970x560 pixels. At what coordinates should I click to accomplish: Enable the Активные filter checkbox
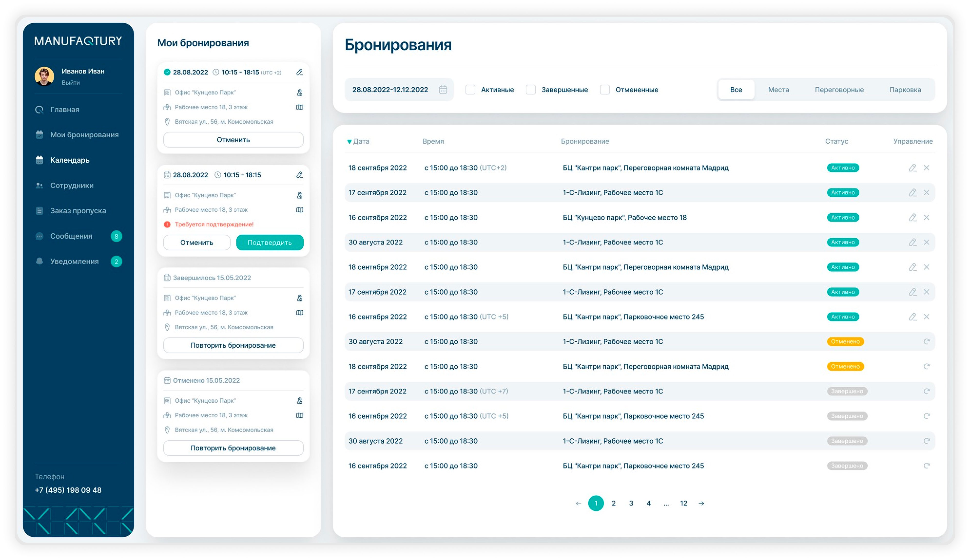pos(470,90)
